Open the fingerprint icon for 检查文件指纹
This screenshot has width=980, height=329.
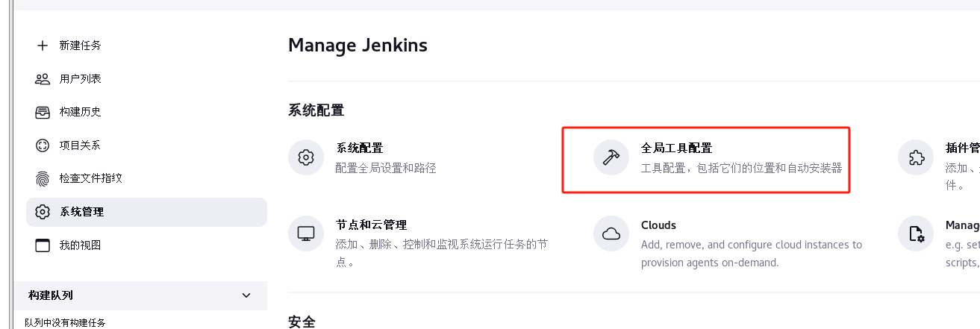point(43,178)
